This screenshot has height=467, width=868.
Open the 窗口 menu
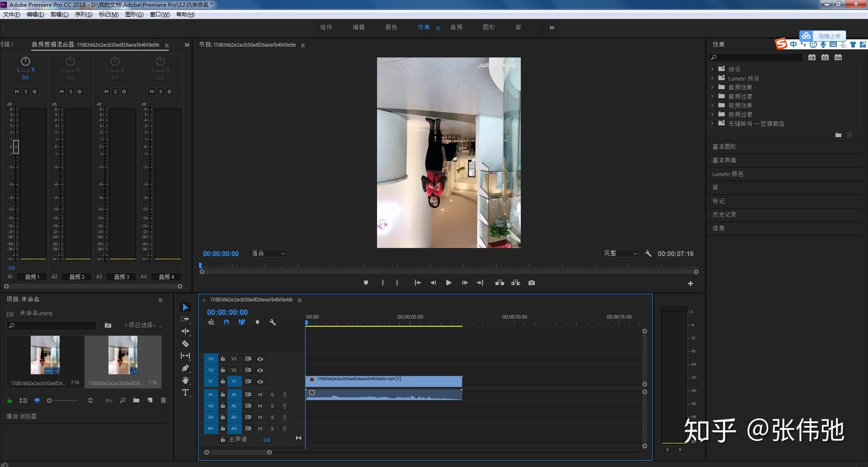[x=160, y=14]
